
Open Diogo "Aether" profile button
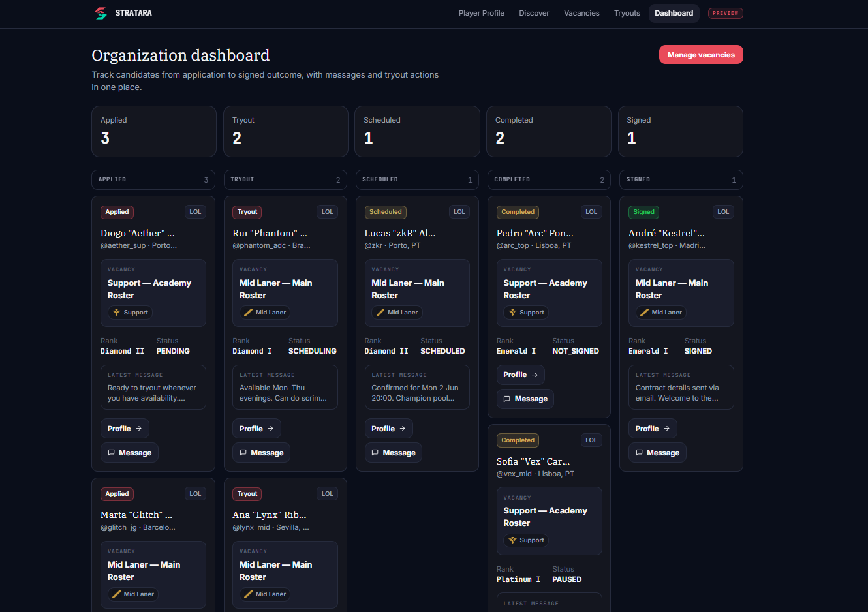[x=125, y=429]
